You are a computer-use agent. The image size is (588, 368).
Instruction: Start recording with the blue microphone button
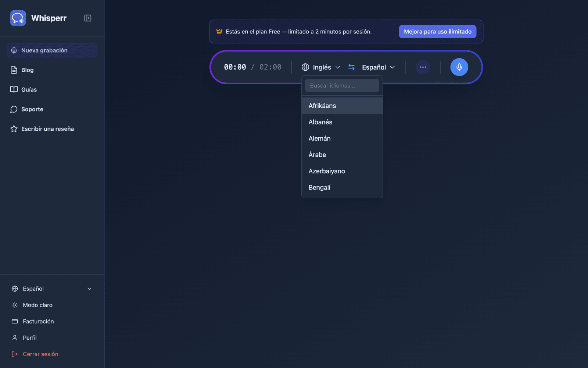459,67
